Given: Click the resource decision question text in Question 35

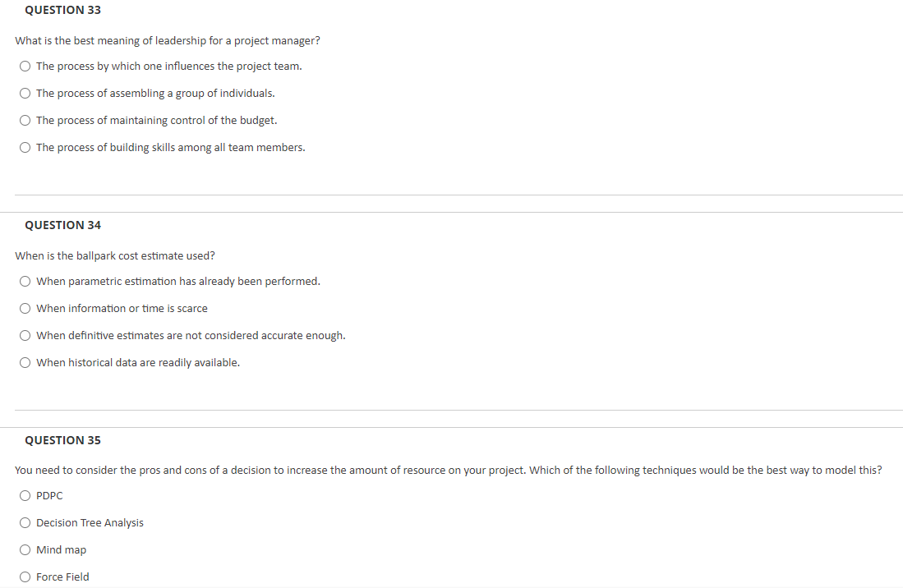Looking at the screenshot, I should click(449, 470).
